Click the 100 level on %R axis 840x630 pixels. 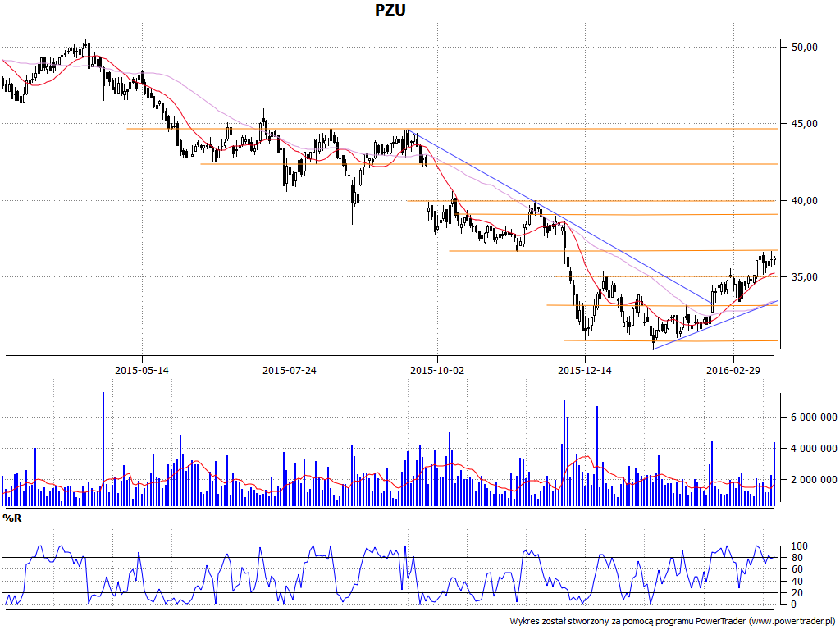point(799,546)
